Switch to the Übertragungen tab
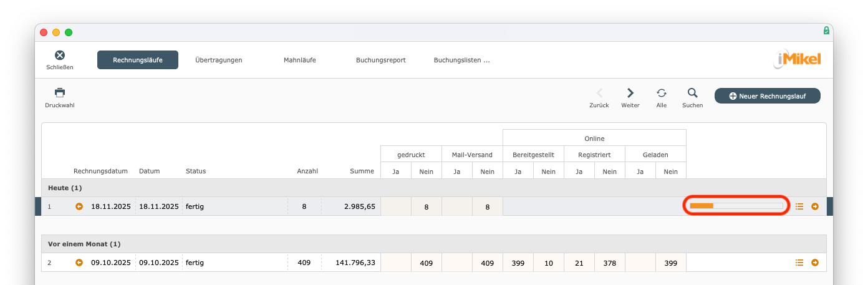This screenshot has height=285, width=868. [218, 60]
